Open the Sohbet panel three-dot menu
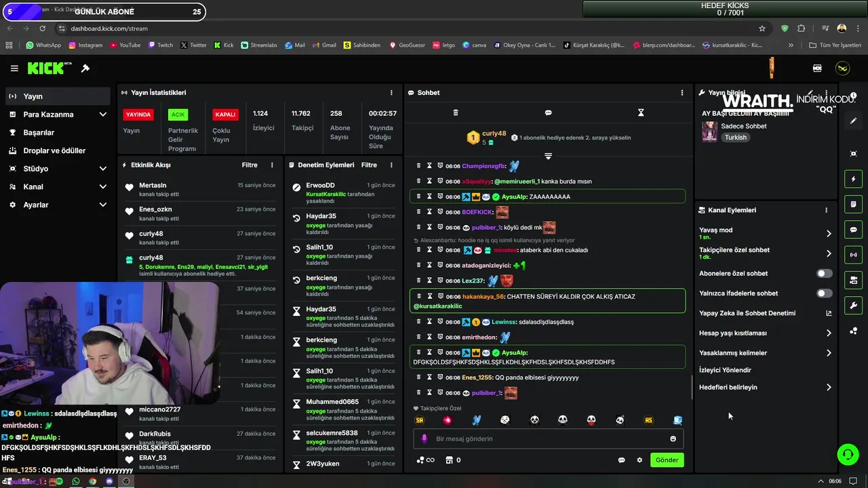Screen dimensions: 868x488 pos(682,92)
